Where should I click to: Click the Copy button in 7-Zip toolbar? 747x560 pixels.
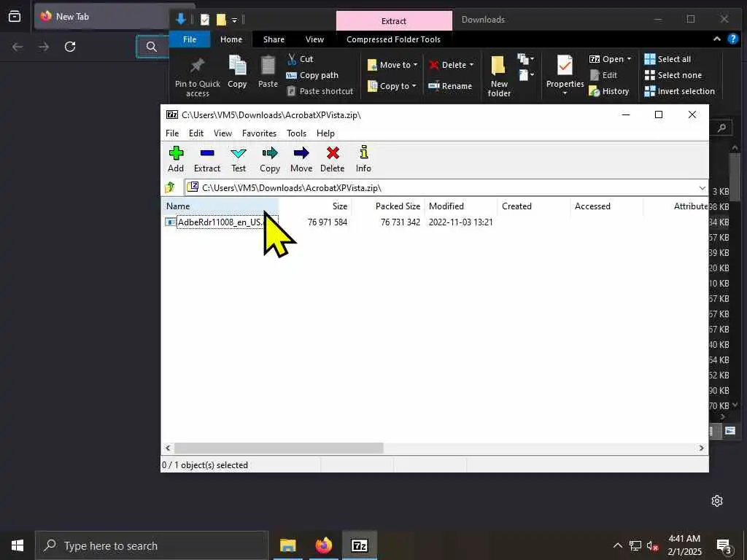270,159
